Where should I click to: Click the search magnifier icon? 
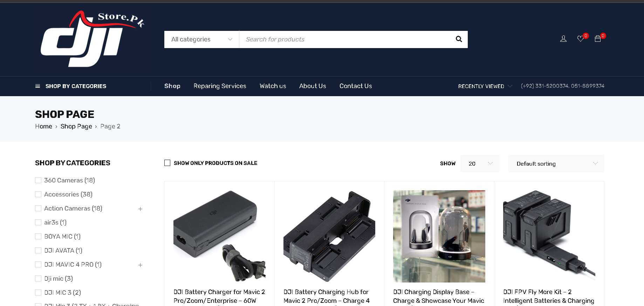pos(459,39)
